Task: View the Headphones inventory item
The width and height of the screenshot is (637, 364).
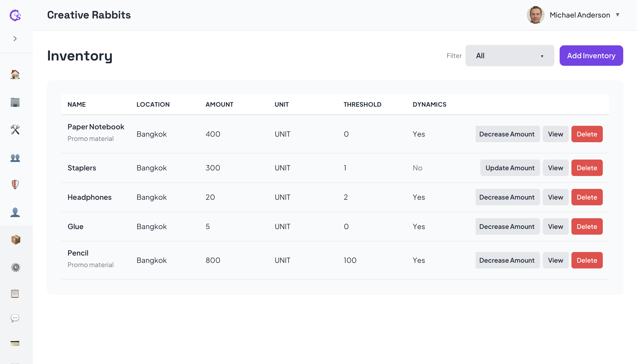Action: (x=555, y=197)
